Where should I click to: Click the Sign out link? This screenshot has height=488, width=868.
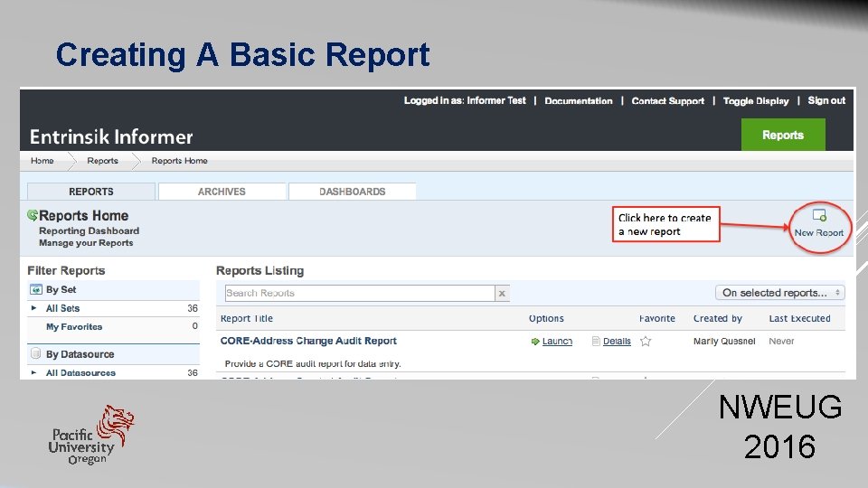coord(826,100)
